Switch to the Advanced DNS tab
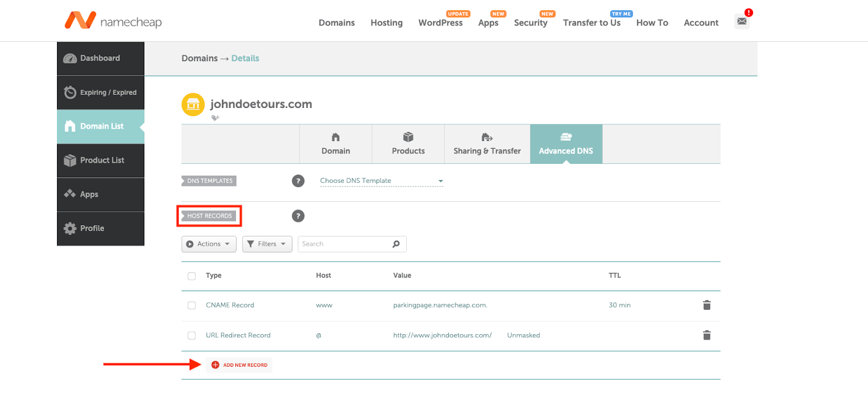This screenshot has width=868, height=409. click(x=566, y=144)
